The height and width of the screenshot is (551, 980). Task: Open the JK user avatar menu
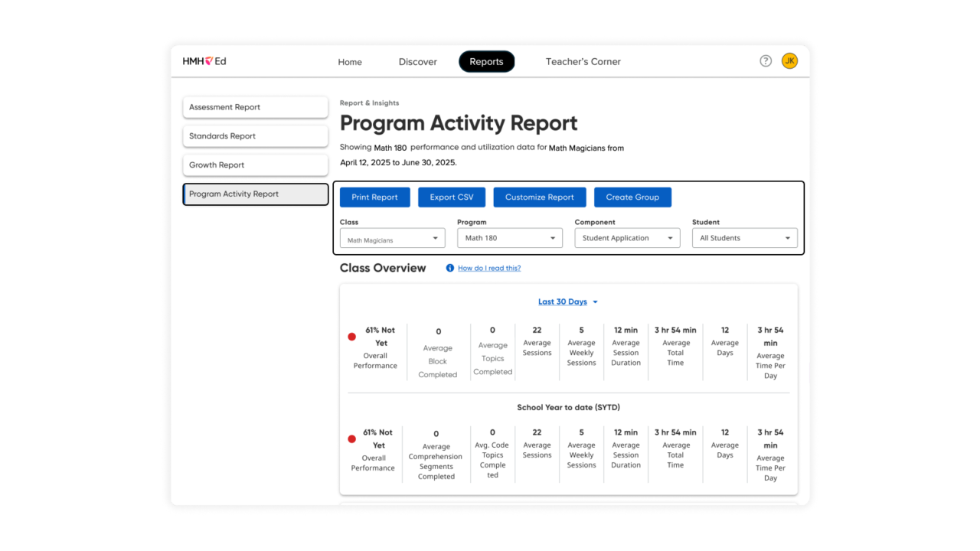[x=789, y=61]
